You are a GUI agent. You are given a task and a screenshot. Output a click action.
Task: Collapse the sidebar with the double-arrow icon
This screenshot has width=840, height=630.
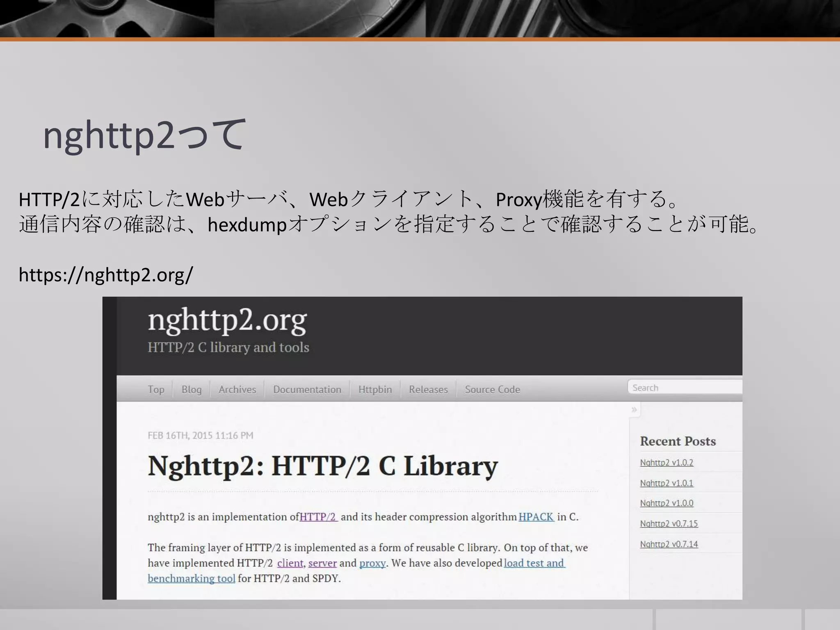point(634,409)
